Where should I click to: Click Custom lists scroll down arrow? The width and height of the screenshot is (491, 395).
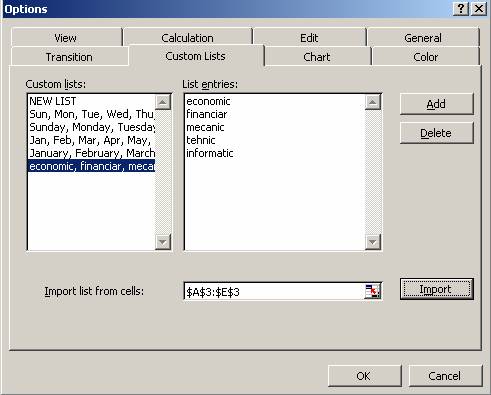[x=163, y=242]
